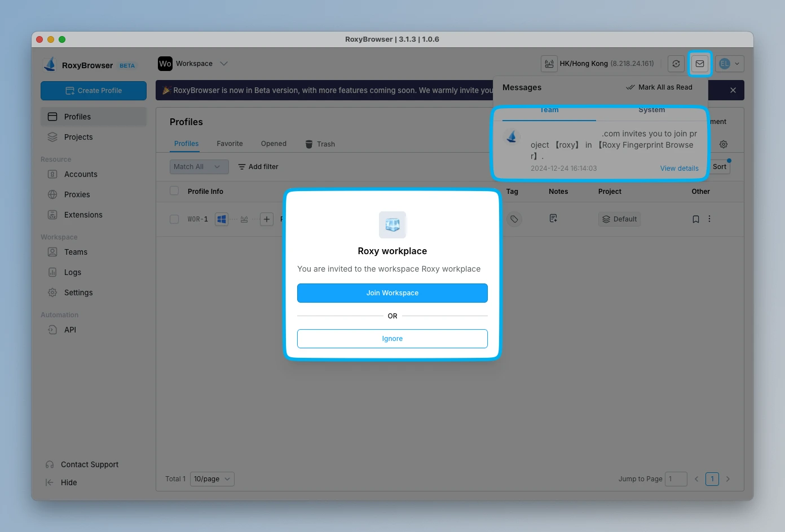Open the user avatar account menu
The height and width of the screenshot is (532, 785).
[730, 64]
